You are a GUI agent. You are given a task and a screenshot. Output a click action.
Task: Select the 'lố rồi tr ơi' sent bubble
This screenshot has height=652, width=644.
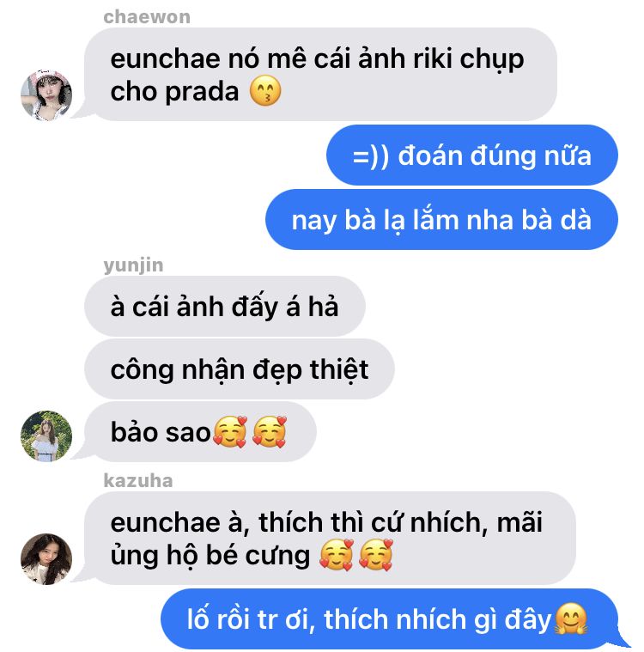coord(390,618)
